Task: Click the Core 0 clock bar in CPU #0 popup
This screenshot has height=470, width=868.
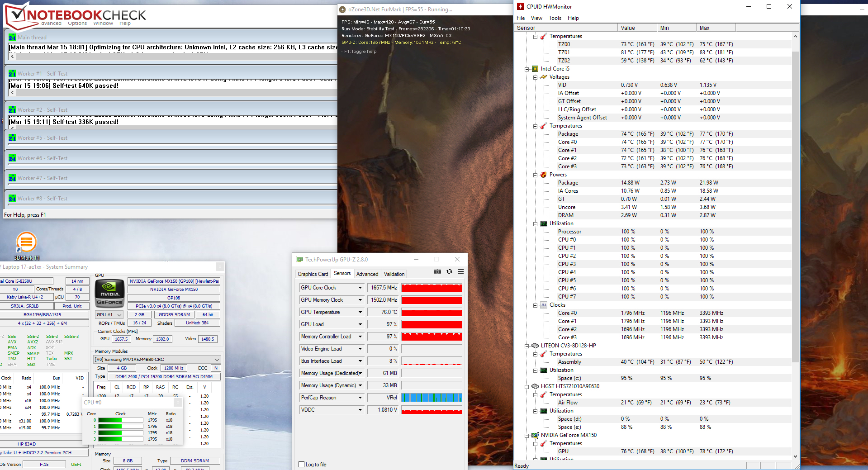Action: 120,420
